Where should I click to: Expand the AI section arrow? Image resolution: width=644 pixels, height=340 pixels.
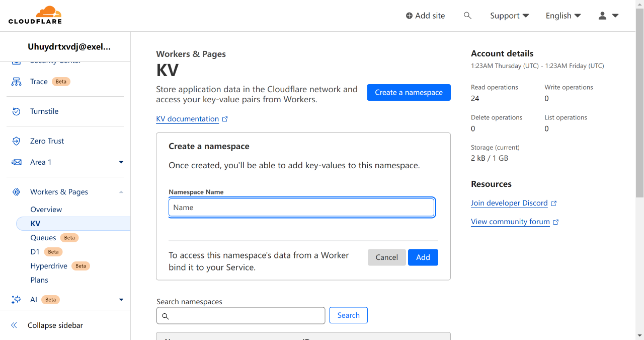coord(121,300)
